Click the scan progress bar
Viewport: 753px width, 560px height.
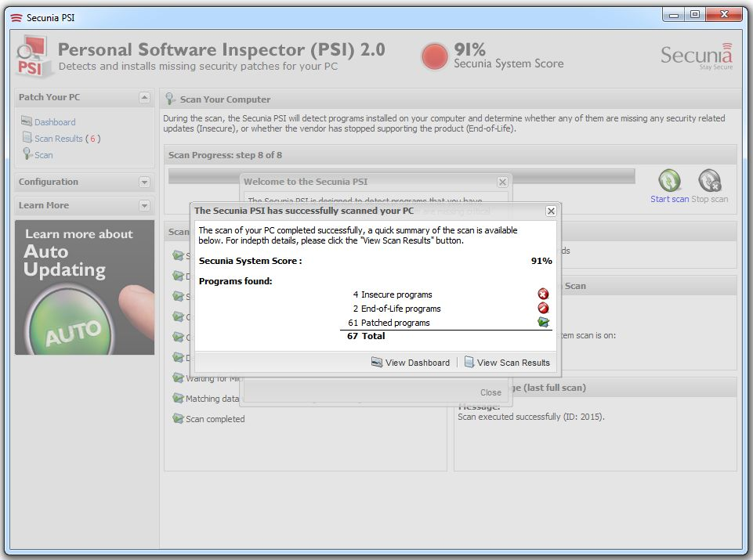pos(401,176)
